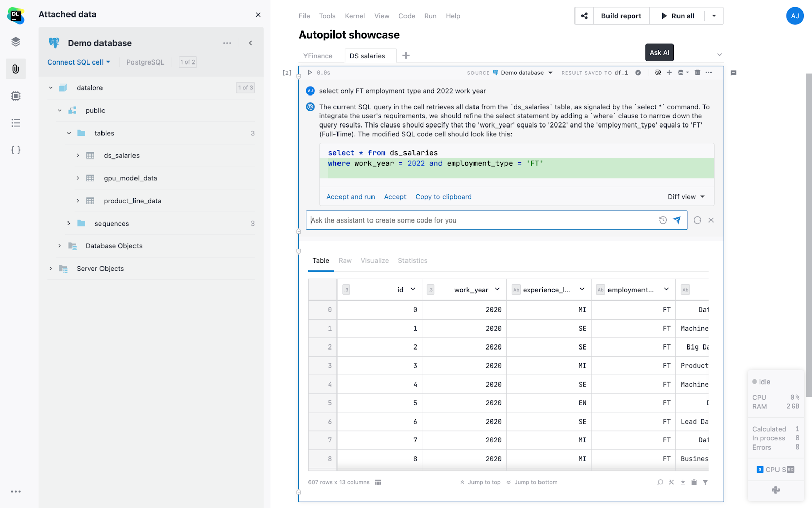
Task: Open the Code menu
Action: 407,16
